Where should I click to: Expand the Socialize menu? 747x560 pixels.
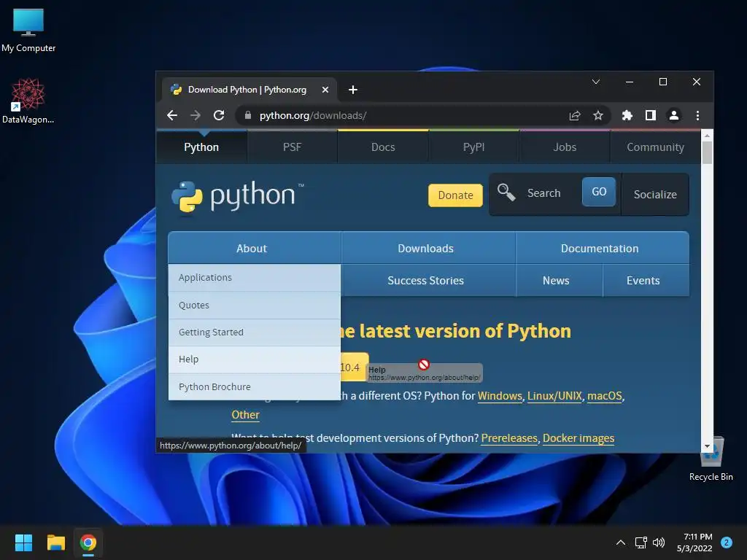point(655,194)
